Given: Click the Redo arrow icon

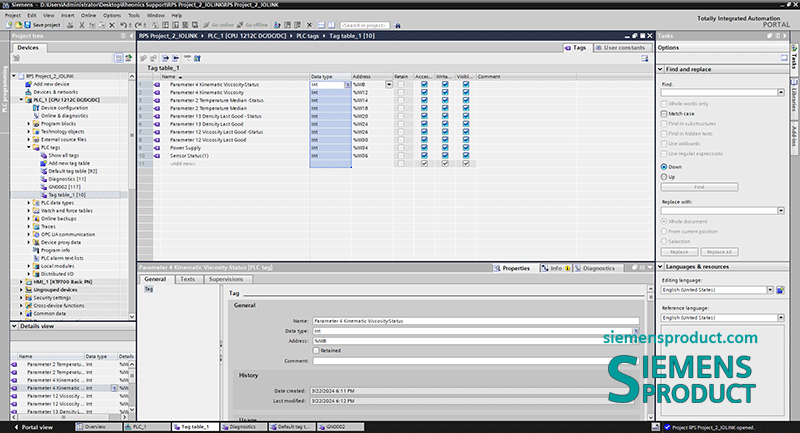Looking at the screenshot, I should click(138, 24).
